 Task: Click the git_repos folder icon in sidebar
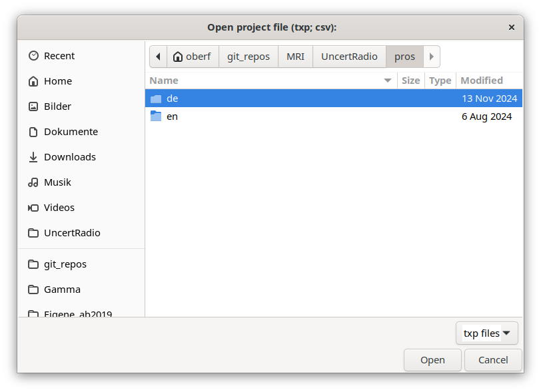33,264
